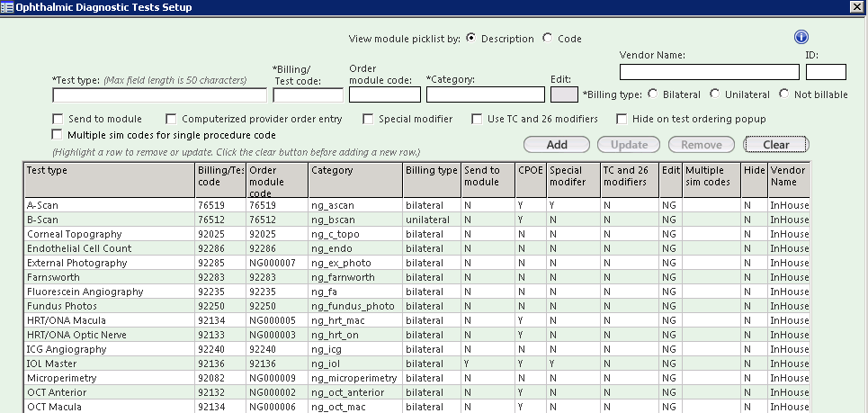Click the Billing type column header
The image size is (868, 413).
click(432, 180)
